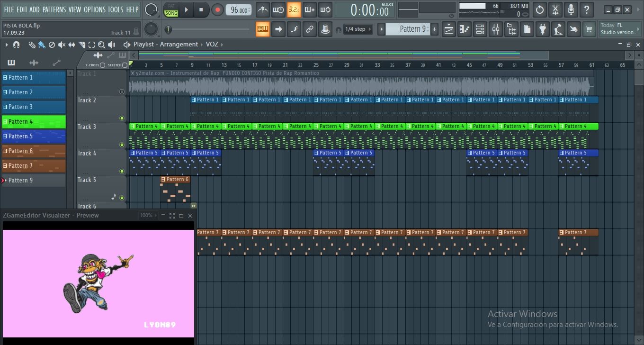The width and height of the screenshot is (644, 345).
Task: Toggle the countdown before recording button
Action: [294, 9]
